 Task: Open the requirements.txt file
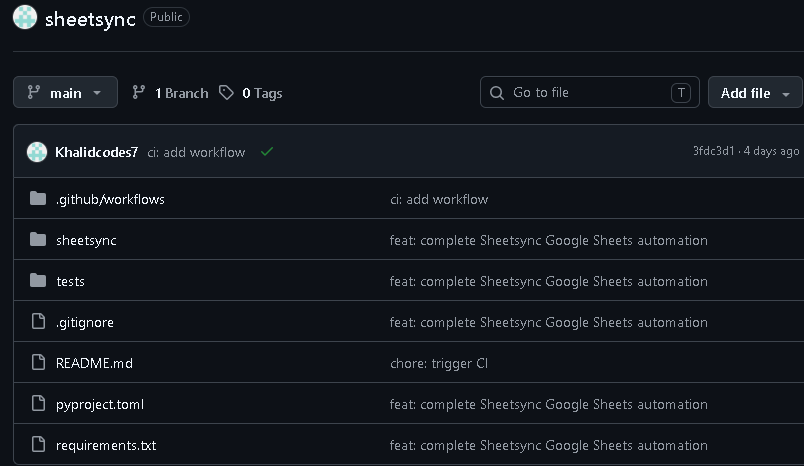coord(106,445)
